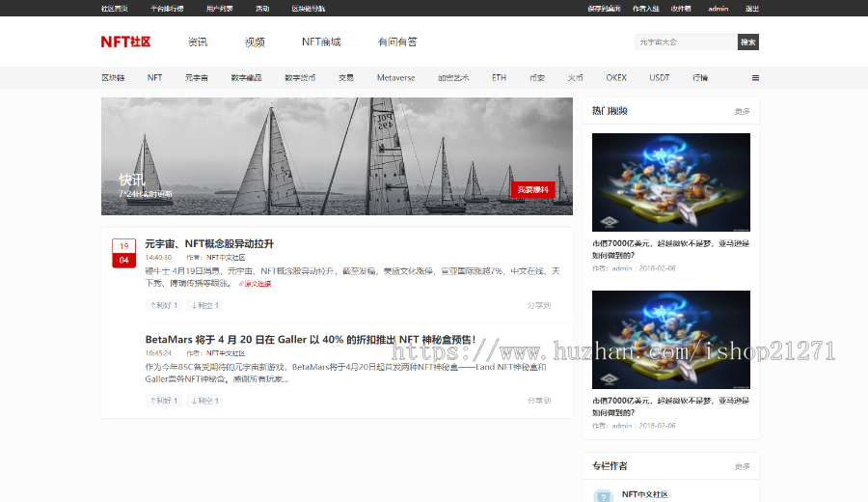
Task: Select the 数字藏品 category tab
Action: pyautogui.click(x=246, y=77)
